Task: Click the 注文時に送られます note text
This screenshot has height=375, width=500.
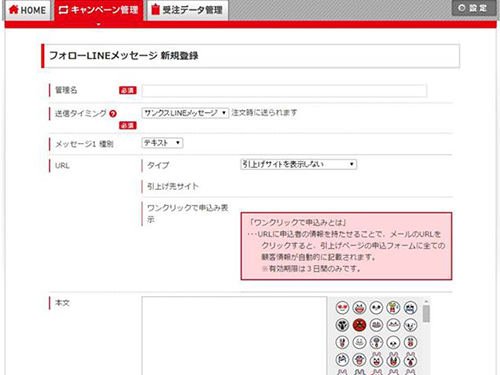Action: [264, 113]
